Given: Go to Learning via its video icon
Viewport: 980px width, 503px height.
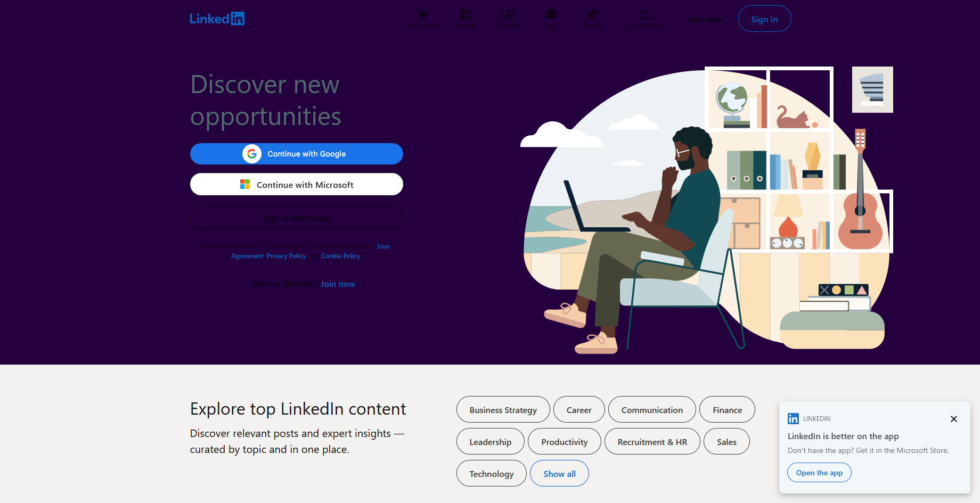Looking at the screenshot, I should coord(508,14).
